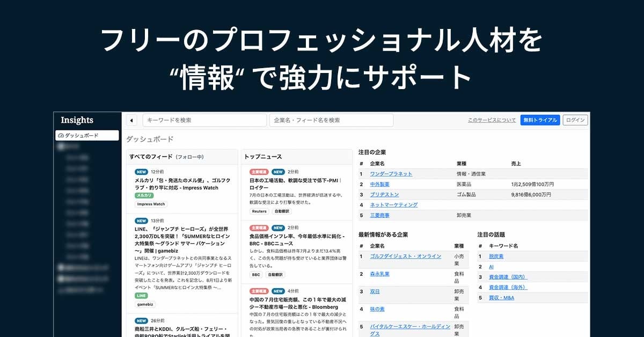Open ブリヂストン company link
This screenshot has width=644, height=337.
384,194
